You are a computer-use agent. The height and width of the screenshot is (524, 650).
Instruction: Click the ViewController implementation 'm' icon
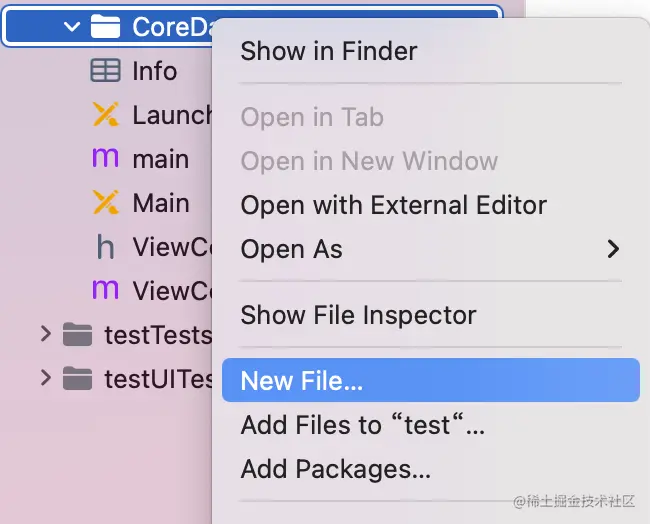click(x=105, y=291)
